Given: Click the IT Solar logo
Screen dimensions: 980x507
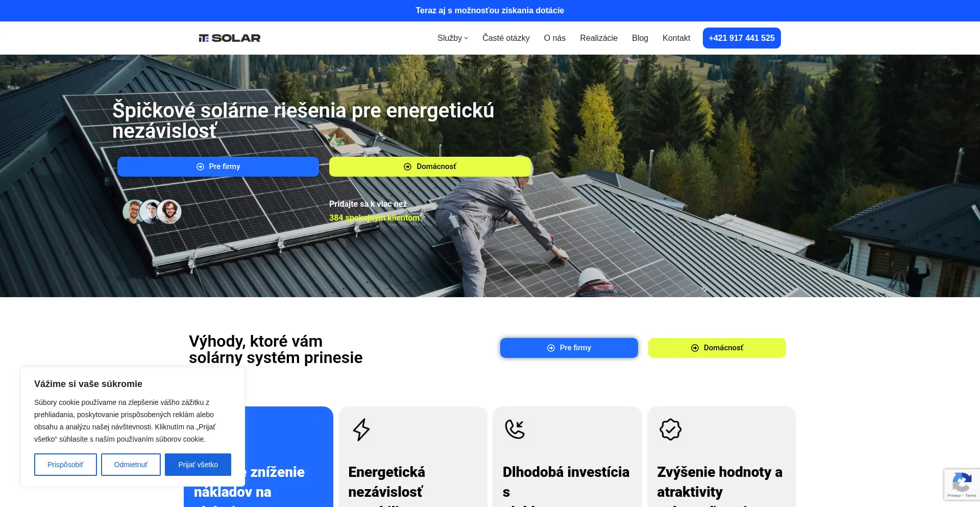Looking at the screenshot, I should tap(230, 38).
